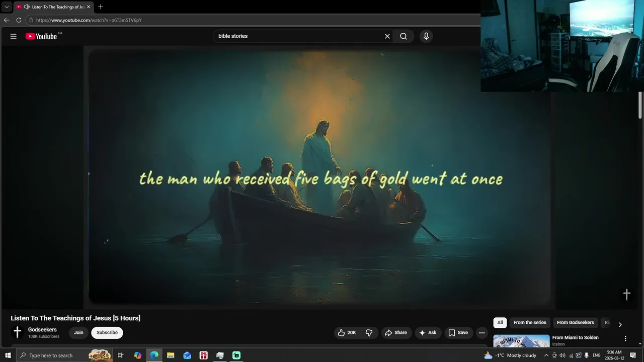Select the All filter chip
Screen dimensions: 644x362
pos(500,323)
